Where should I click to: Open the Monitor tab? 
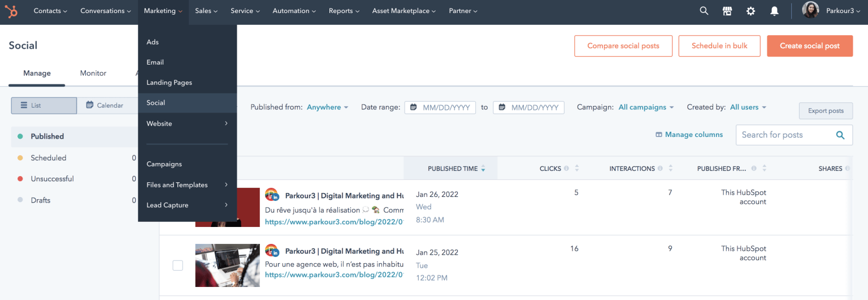(x=93, y=73)
